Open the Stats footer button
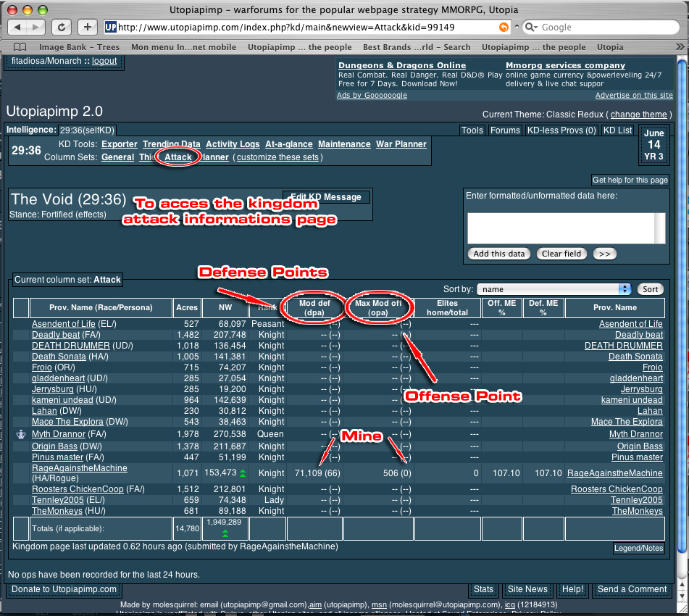 point(483,589)
